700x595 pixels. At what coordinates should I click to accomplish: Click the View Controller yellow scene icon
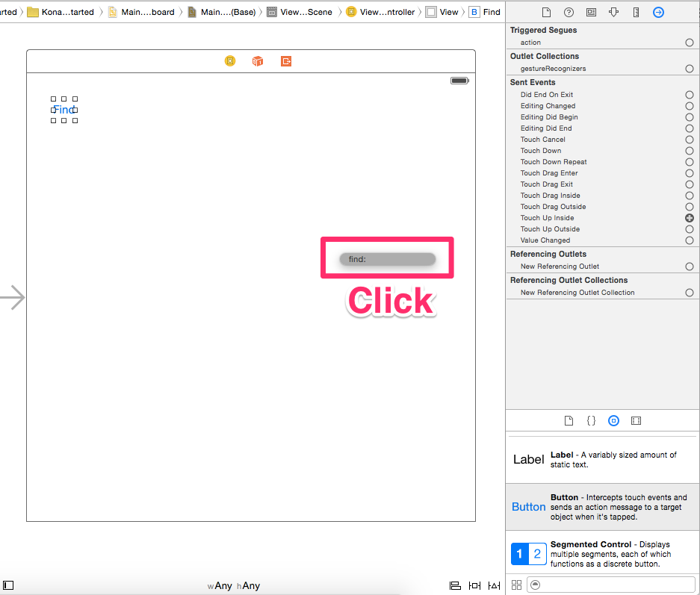[x=230, y=61]
